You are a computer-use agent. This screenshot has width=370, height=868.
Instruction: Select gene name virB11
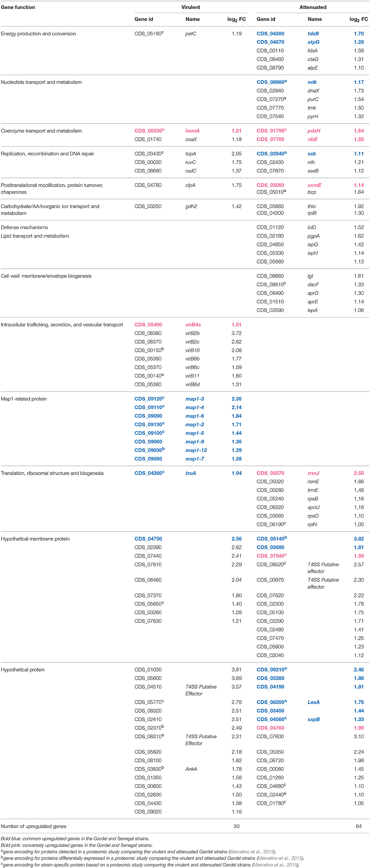[x=192, y=376]
